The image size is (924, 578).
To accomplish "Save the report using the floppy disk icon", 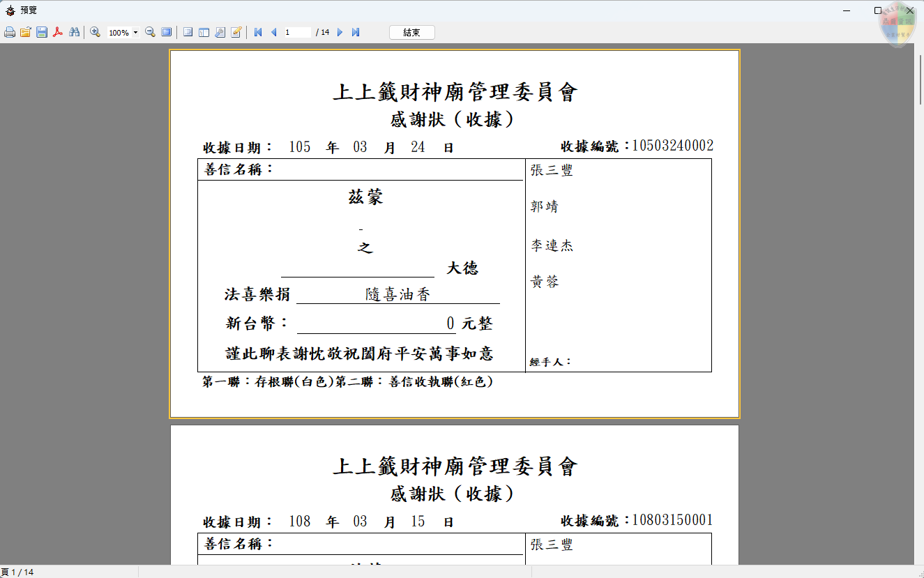I will [42, 32].
